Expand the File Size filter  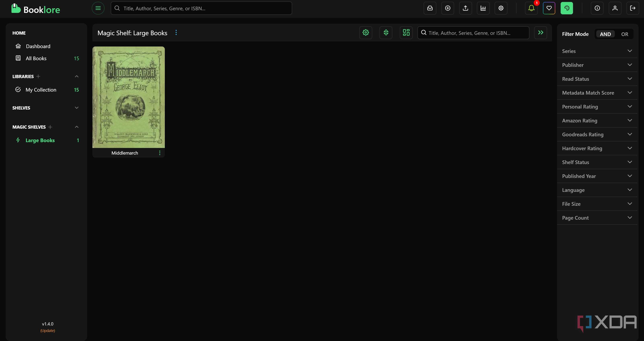tap(597, 204)
